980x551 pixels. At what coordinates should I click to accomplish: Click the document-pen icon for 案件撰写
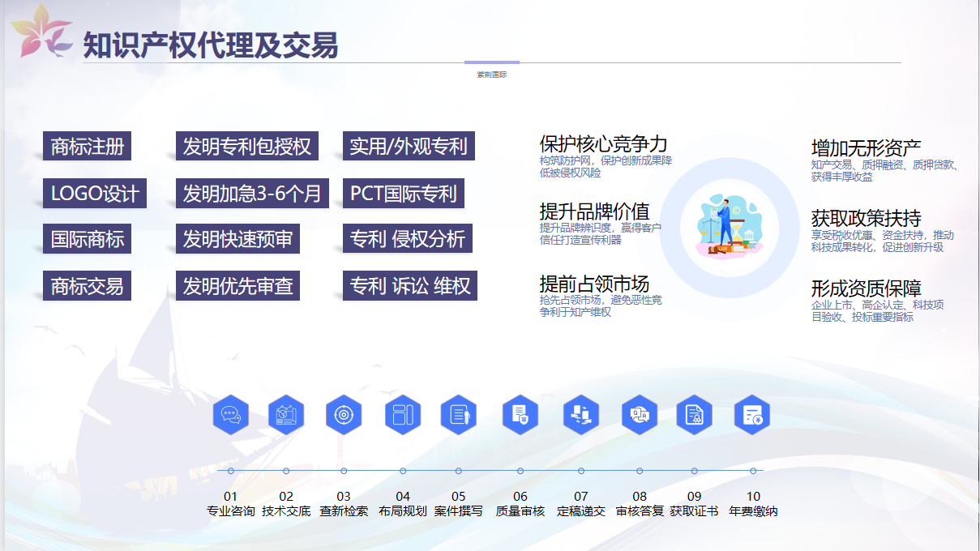pyautogui.click(x=459, y=415)
